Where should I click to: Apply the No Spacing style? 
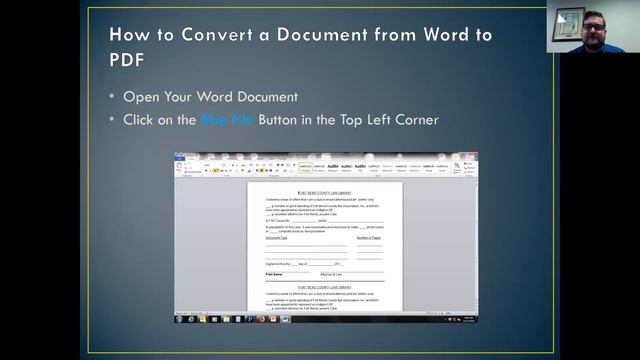point(319,168)
